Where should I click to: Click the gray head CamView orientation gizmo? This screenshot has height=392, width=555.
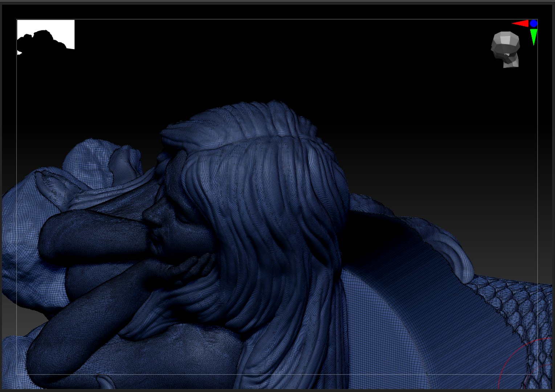pos(505,49)
